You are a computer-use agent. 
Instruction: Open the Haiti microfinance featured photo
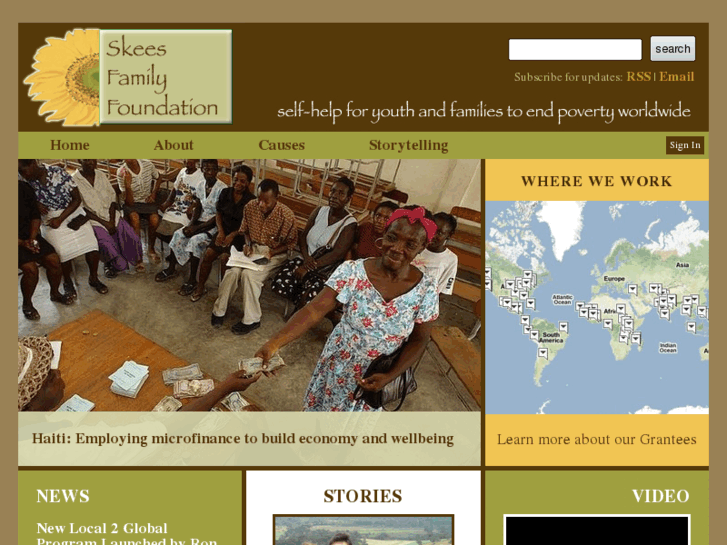(x=249, y=285)
